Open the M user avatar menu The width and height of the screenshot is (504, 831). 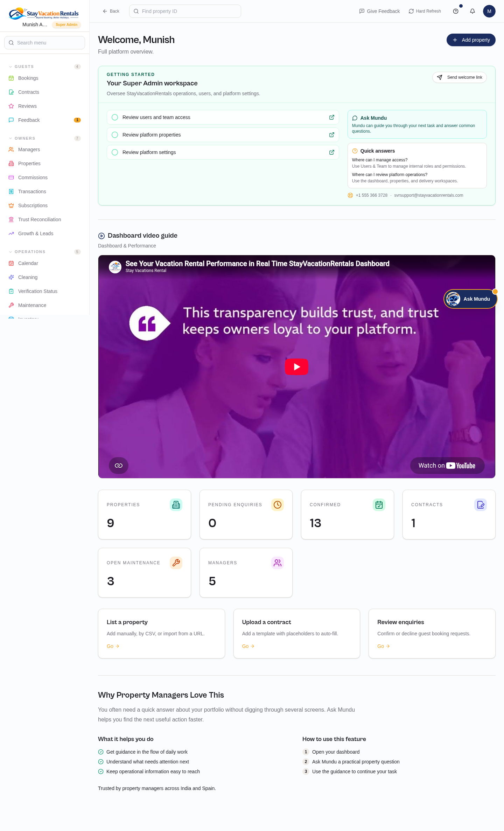click(489, 11)
